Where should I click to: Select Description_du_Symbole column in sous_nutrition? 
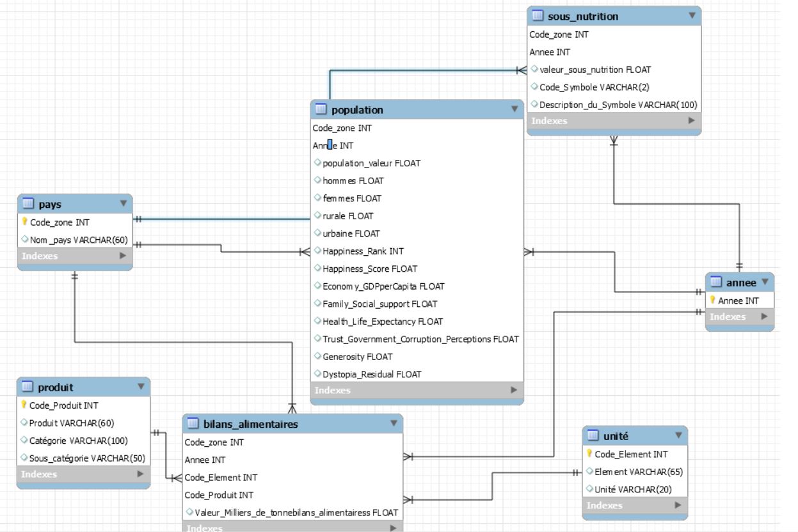618,105
